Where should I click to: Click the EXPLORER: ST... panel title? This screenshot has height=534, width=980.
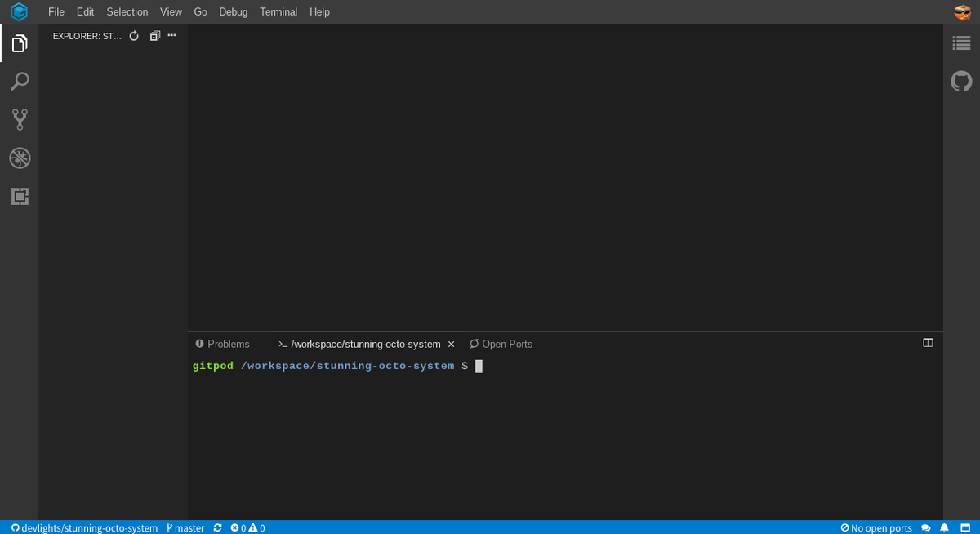[x=87, y=36]
